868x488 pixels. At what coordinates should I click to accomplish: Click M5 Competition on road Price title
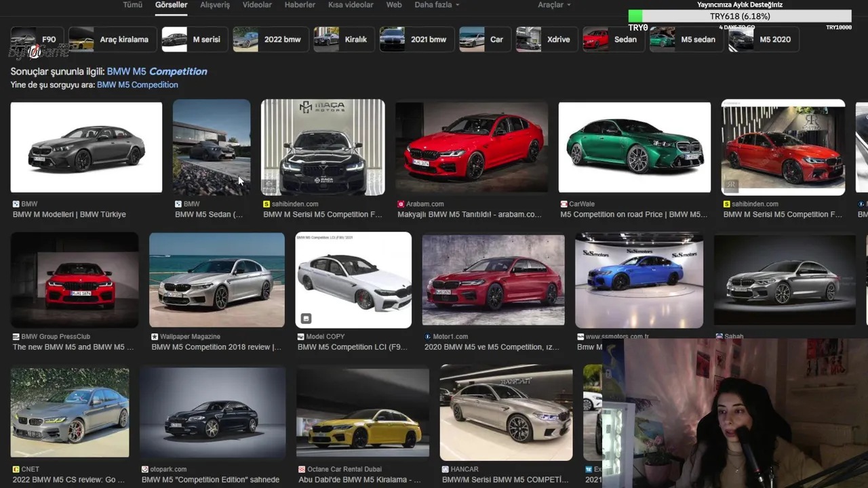(633, 214)
